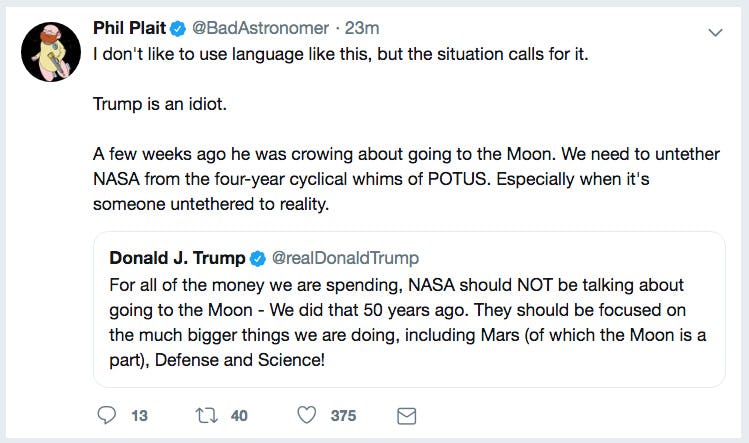Click the reply count 13
Screen dimensions: 749x443
(x=139, y=415)
